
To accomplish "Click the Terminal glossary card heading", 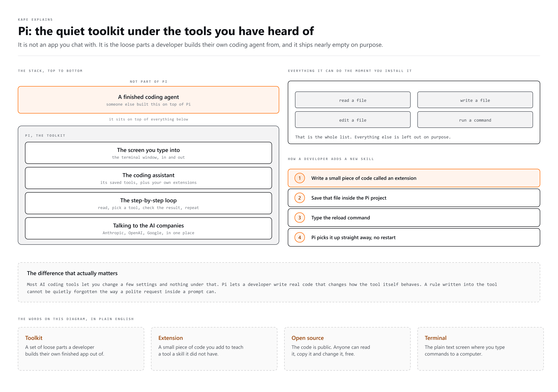I will pyautogui.click(x=436, y=338).
